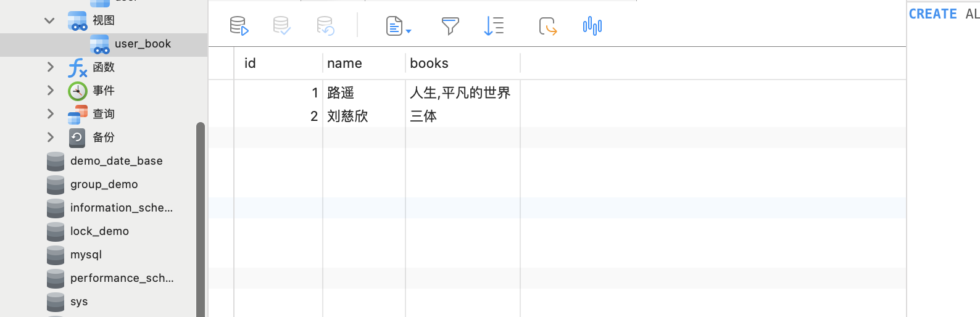This screenshot has height=317, width=980.
Task: Open the chart view icon
Action: [x=592, y=26]
